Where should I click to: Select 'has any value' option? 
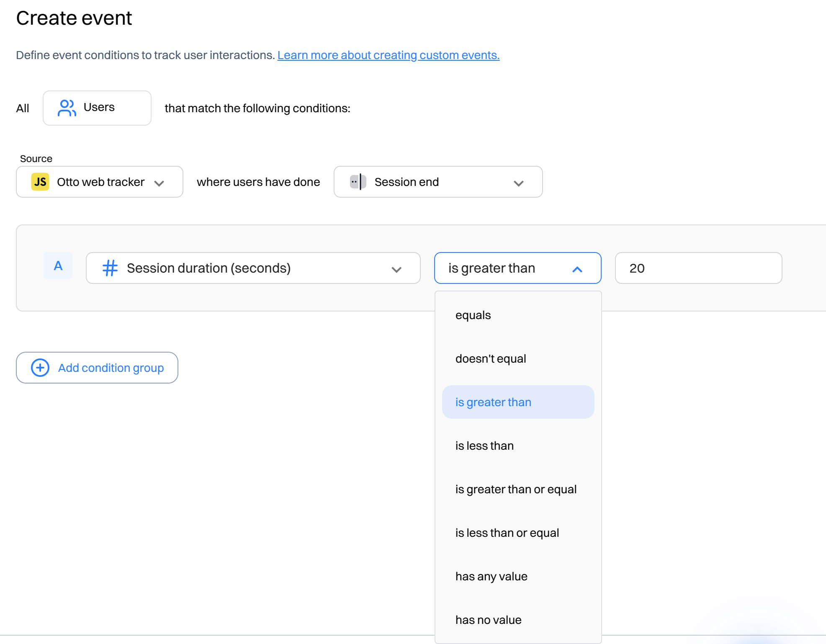(x=518, y=576)
